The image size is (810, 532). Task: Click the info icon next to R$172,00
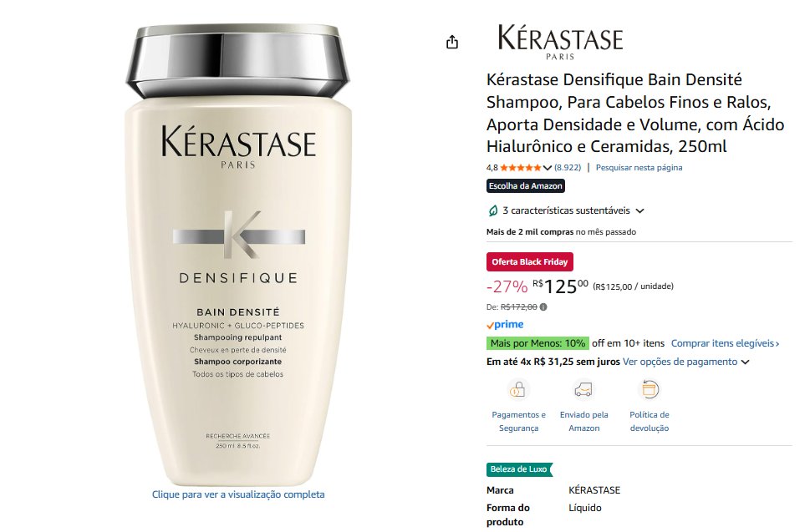click(x=543, y=307)
